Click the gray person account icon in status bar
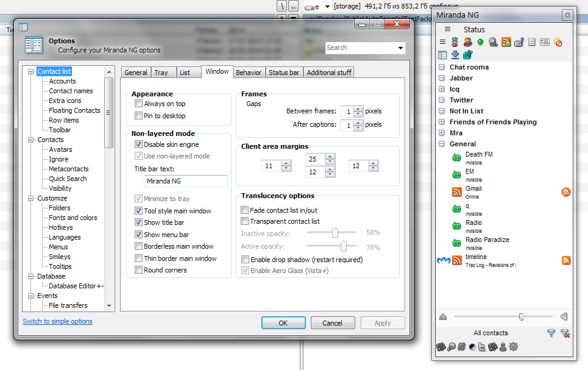 [x=503, y=347]
